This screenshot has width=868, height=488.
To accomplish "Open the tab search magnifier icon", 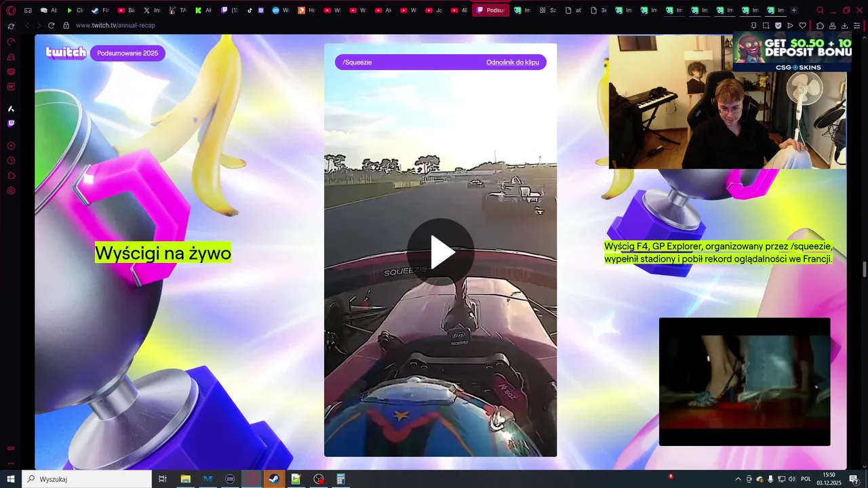I will tap(820, 10).
